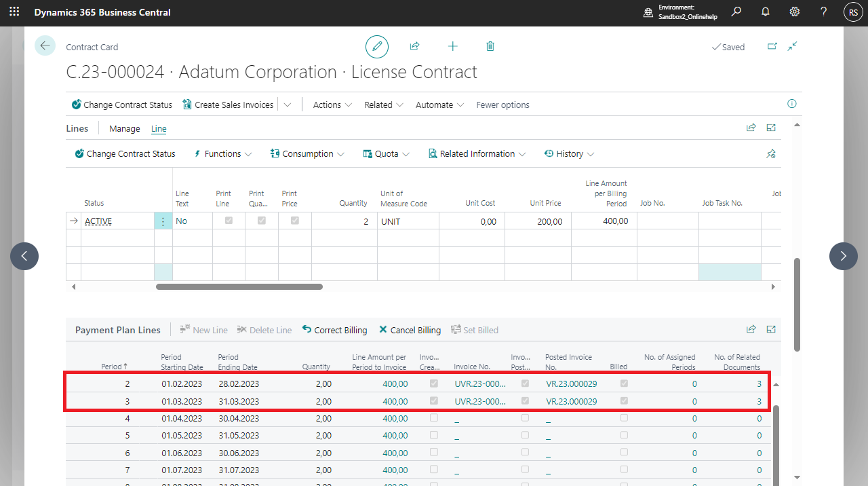Open card in new window icon
Screen dimensions: 868x486
pos(772,46)
